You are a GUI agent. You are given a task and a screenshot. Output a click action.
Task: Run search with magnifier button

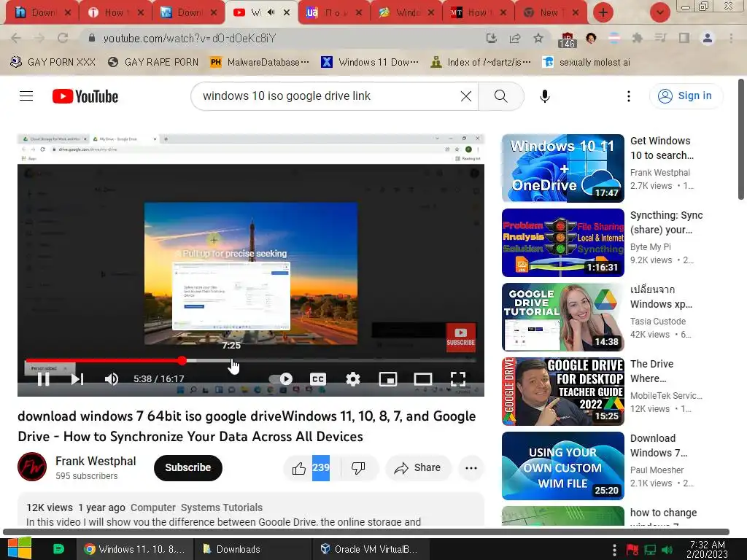tap(500, 96)
